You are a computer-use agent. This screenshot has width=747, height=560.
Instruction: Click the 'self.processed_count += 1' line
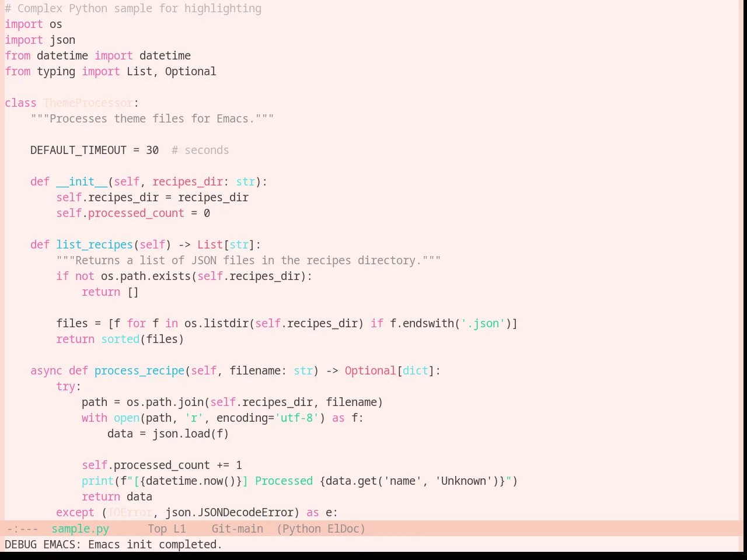coord(162,466)
